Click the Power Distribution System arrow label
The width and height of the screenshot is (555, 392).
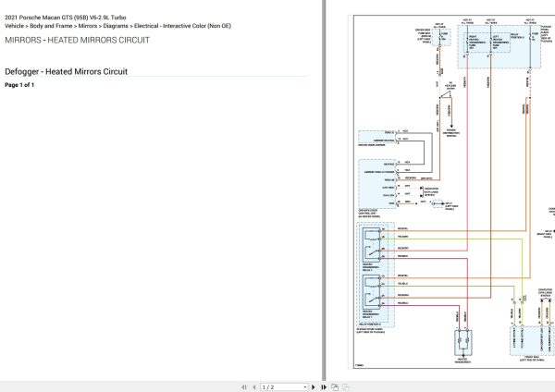pos(451,133)
